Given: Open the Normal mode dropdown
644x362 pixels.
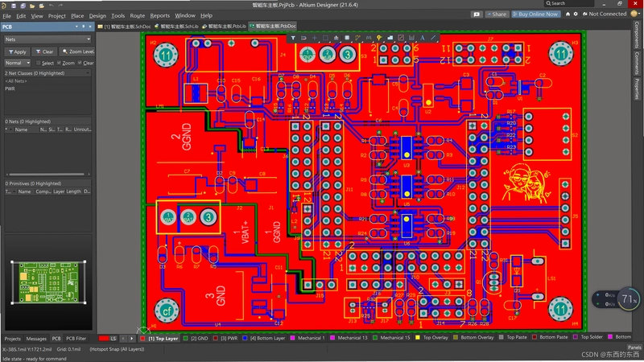Looking at the screenshot, I should coord(17,63).
